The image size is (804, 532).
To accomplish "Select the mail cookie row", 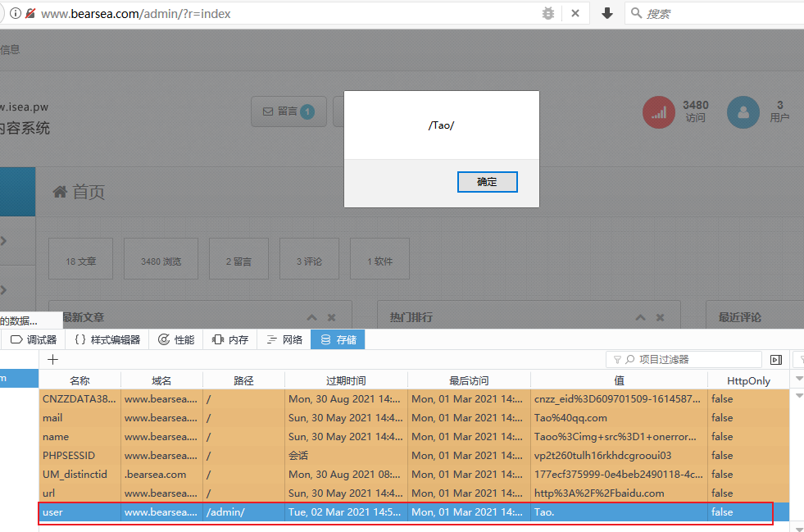I will (414, 417).
